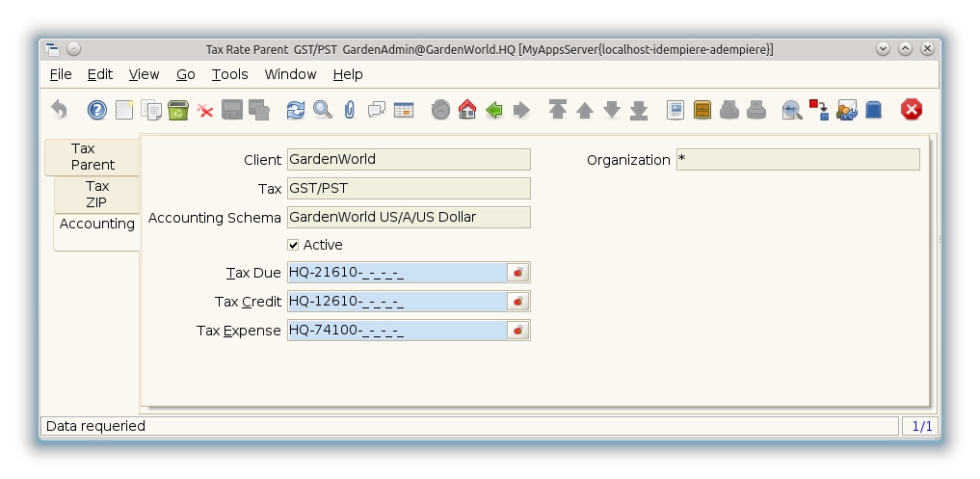980x479 pixels.
Task: Open the Tools menu
Action: coord(230,74)
